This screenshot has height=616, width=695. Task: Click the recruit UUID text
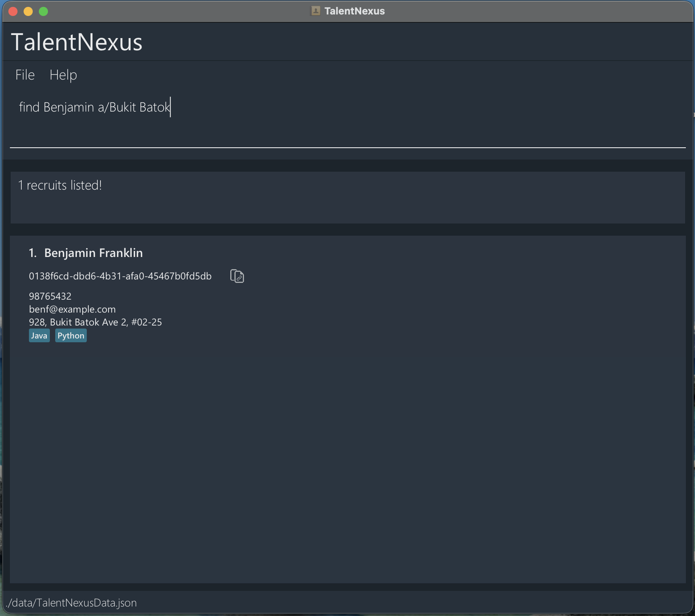click(x=120, y=276)
